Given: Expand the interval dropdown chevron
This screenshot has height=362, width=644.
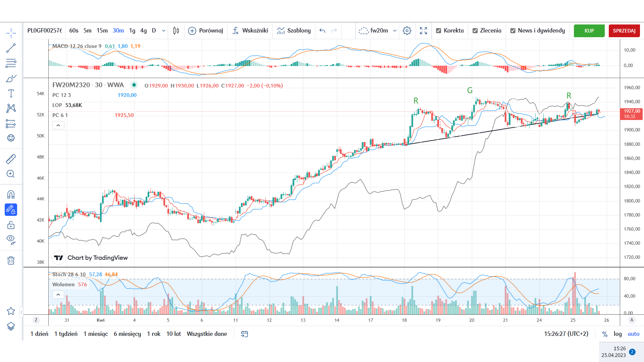Looking at the screenshot, I should click(164, 31).
